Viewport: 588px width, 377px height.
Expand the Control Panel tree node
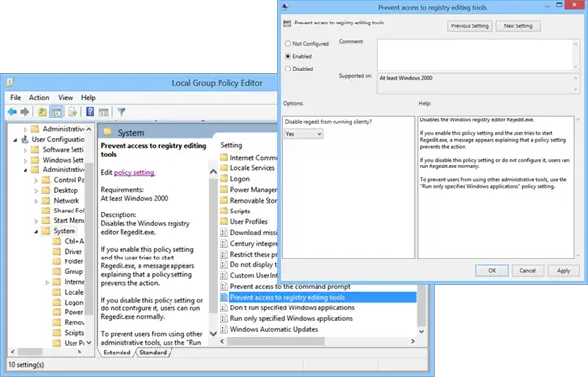(x=36, y=180)
